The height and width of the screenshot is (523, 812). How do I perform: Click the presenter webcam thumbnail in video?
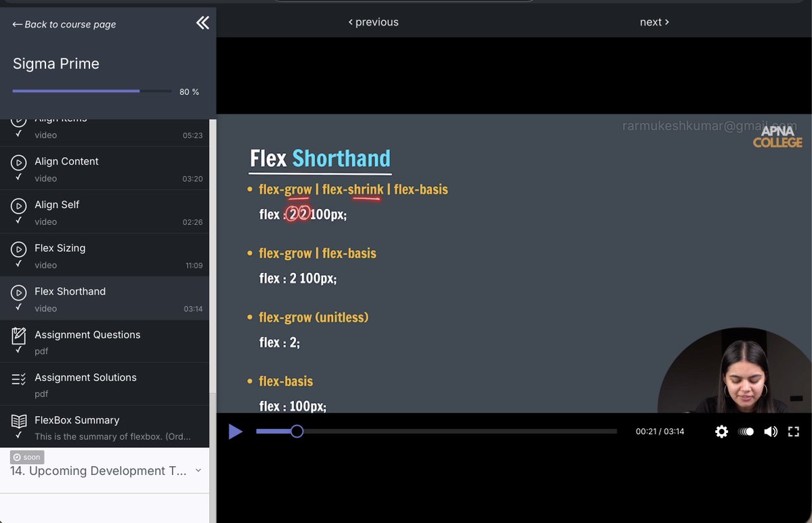click(734, 371)
